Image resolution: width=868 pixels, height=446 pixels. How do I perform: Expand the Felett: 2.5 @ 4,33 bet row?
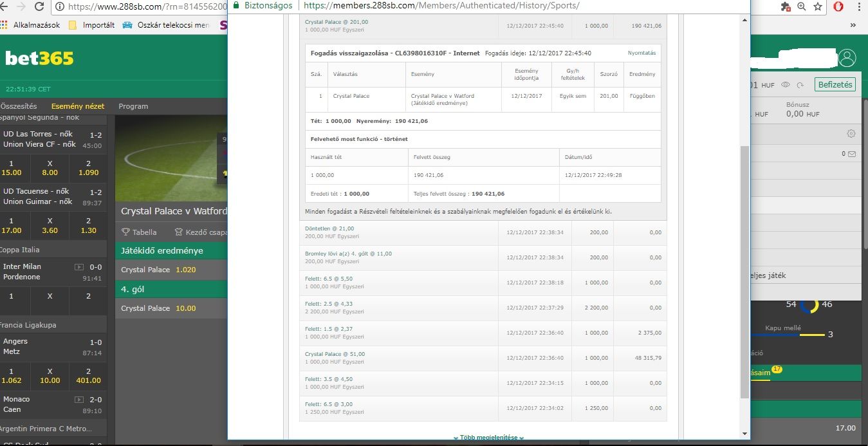pos(484,308)
